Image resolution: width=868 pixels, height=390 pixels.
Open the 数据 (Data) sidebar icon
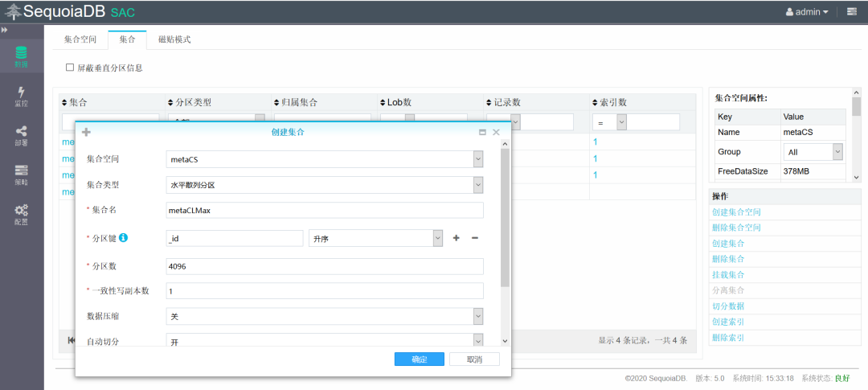point(21,58)
